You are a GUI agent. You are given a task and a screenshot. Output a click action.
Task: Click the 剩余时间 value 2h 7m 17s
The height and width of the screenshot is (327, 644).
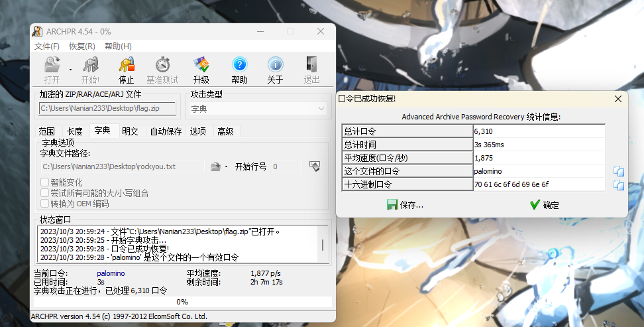coord(266,282)
